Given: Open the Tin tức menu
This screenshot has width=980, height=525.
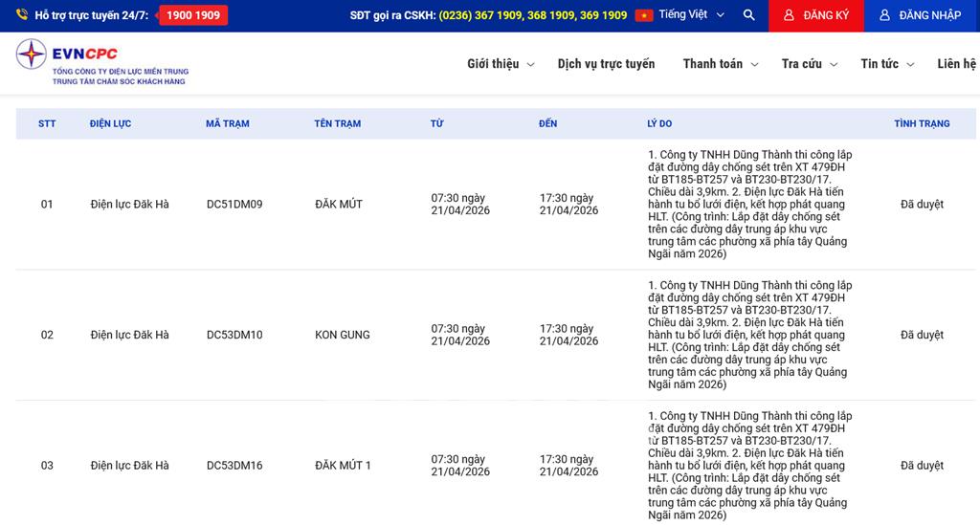Looking at the screenshot, I should click(886, 64).
